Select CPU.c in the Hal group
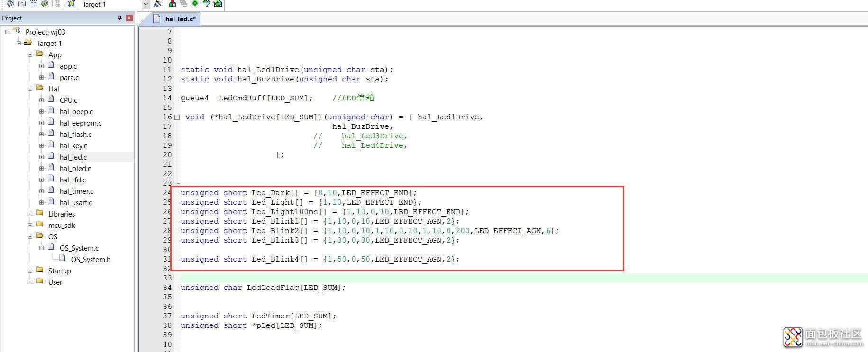Viewport: 868px width, 352px height. point(68,100)
